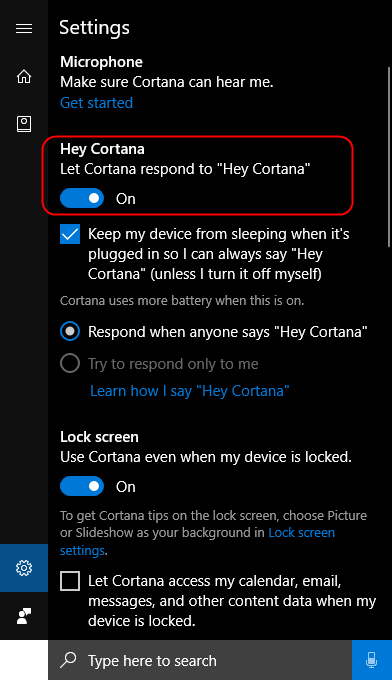
Task: Select the Settings gear in sidebar
Action: click(24, 568)
